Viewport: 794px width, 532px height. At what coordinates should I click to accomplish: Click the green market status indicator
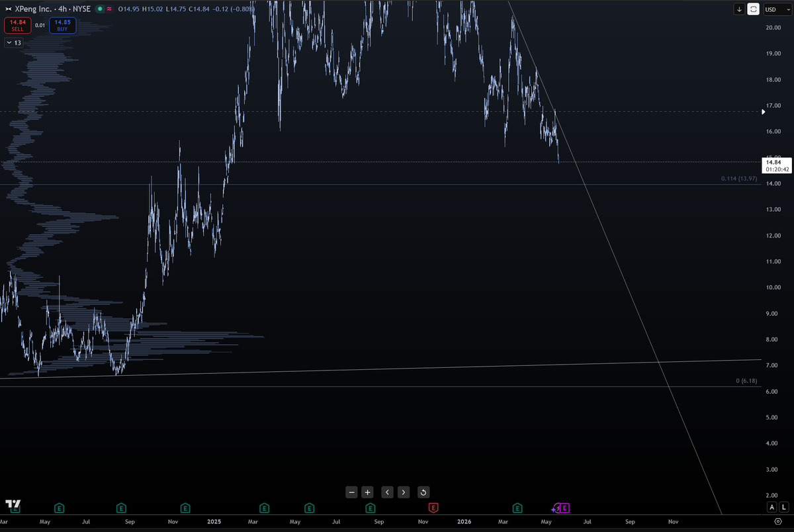click(x=99, y=9)
